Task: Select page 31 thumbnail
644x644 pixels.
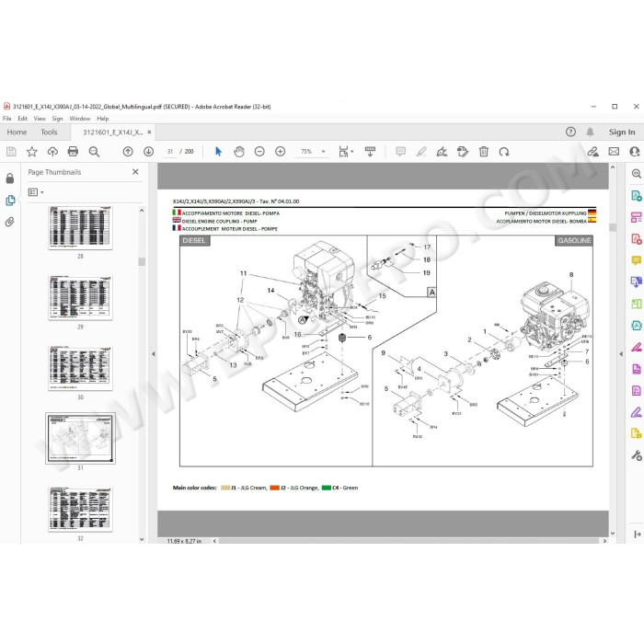Action: point(80,438)
